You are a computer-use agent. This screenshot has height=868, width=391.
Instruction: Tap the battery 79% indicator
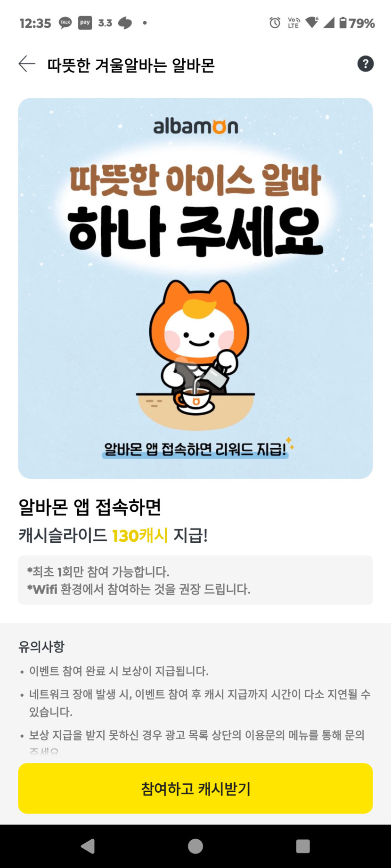(357, 23)
